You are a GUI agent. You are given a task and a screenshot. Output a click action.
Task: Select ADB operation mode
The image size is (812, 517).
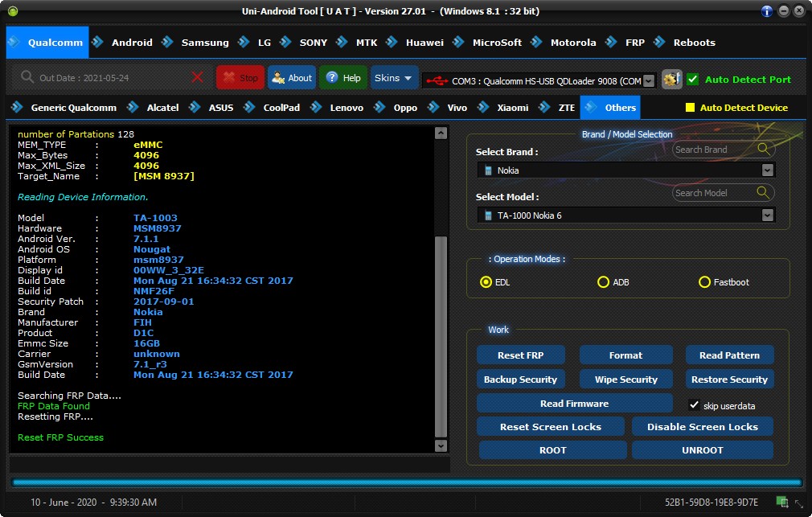pos(603,281)
